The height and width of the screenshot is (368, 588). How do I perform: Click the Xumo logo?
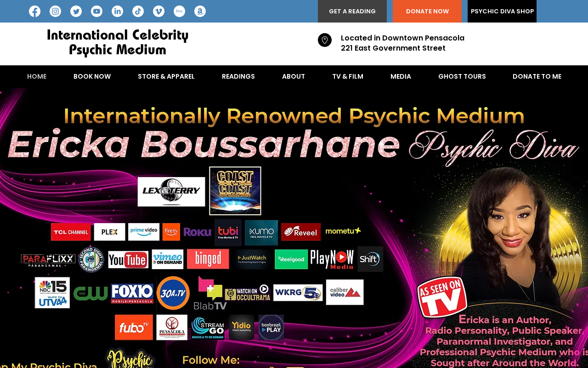(x=261, y=233)
